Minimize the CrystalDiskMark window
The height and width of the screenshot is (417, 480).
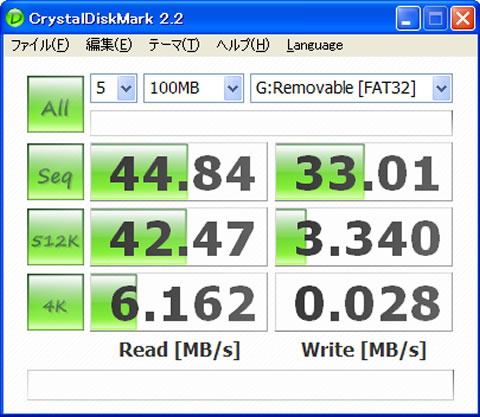pyautogui.click(x=408, y=19)
